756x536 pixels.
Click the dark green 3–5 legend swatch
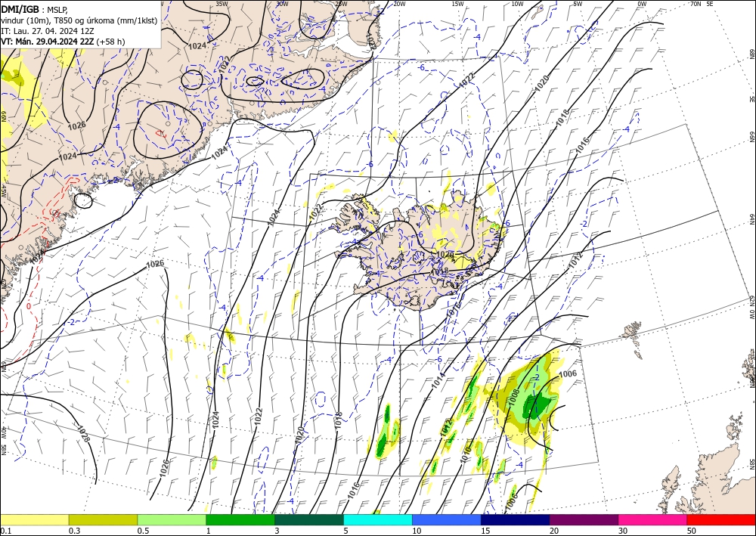pyautogui.click(x=309, y=519)
